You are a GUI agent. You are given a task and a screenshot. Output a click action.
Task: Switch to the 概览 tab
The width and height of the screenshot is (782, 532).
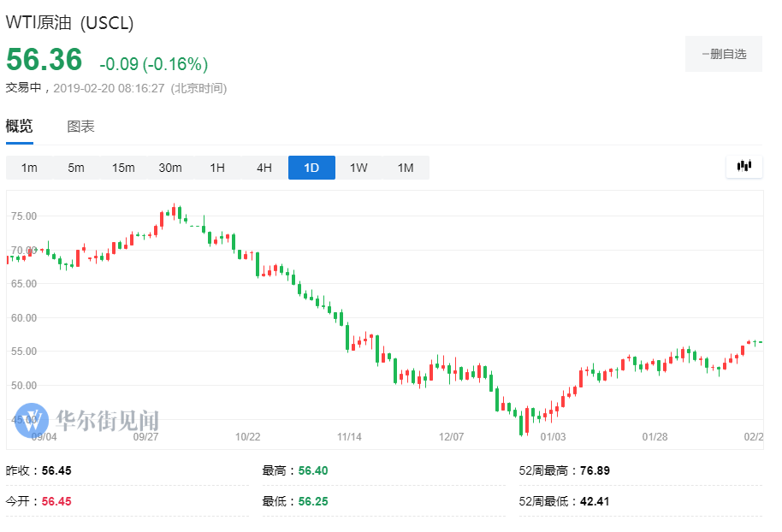pyautogui.click(x=20, y=127)
